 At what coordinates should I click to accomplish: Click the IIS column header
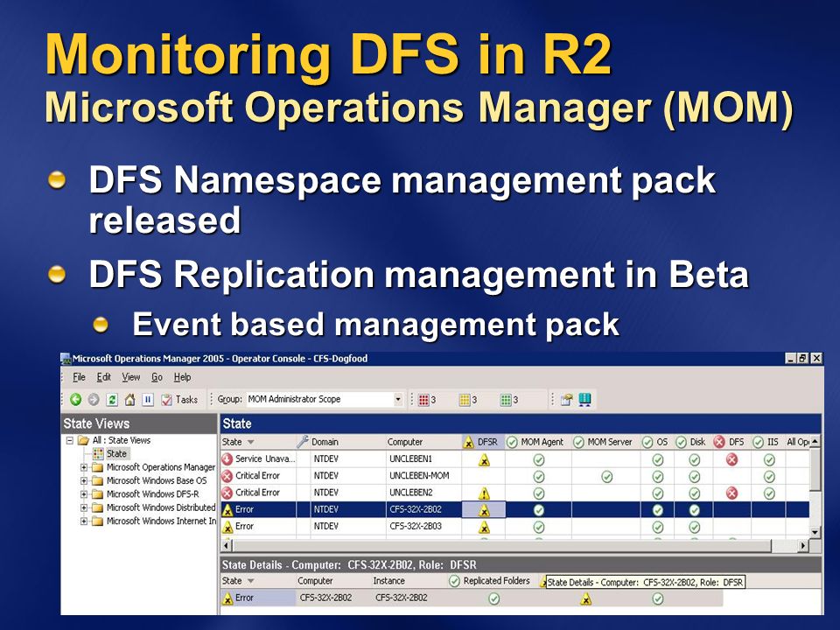[767, 442]
